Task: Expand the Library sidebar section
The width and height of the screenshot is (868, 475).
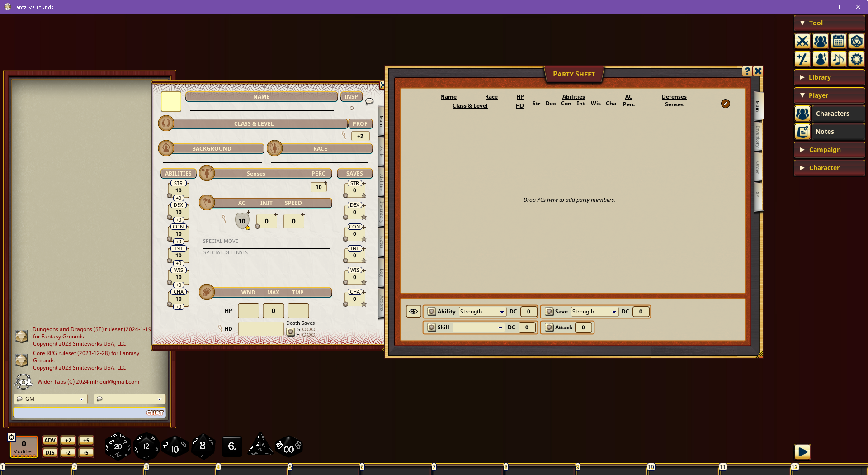Action: 829,77
